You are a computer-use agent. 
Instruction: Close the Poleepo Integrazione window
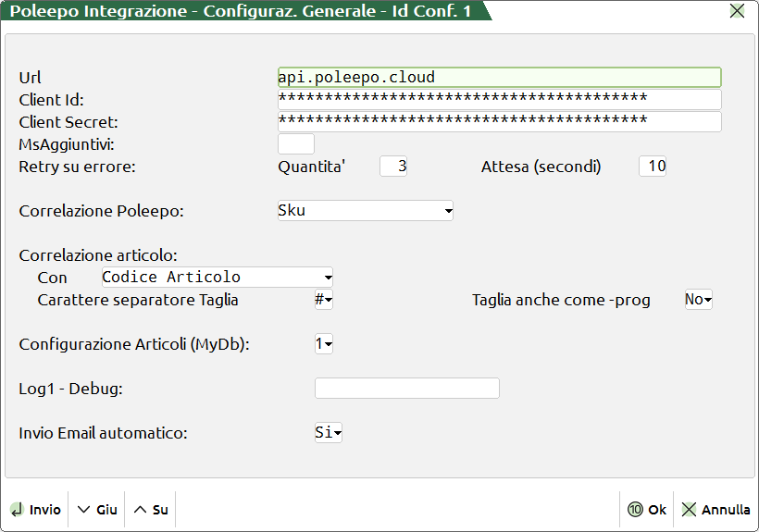tap(737, 11)
